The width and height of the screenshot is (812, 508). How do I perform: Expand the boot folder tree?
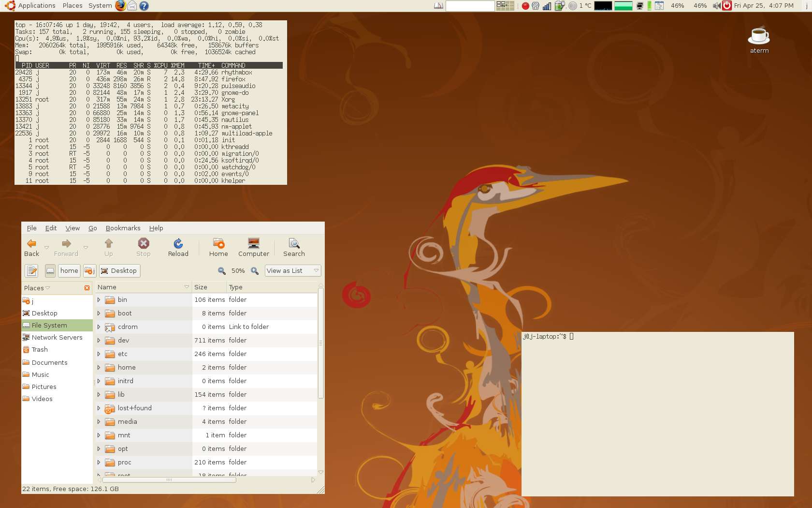coord(99,314)
